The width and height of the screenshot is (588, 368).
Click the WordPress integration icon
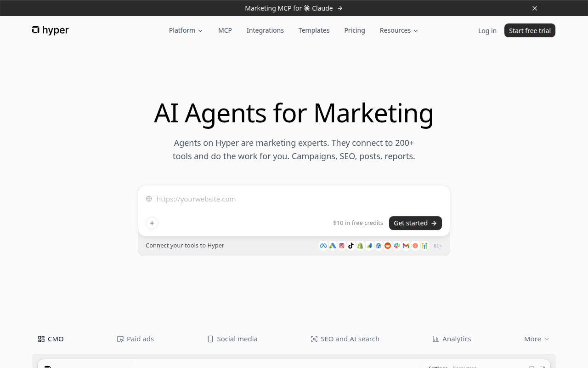coord(379,246)
